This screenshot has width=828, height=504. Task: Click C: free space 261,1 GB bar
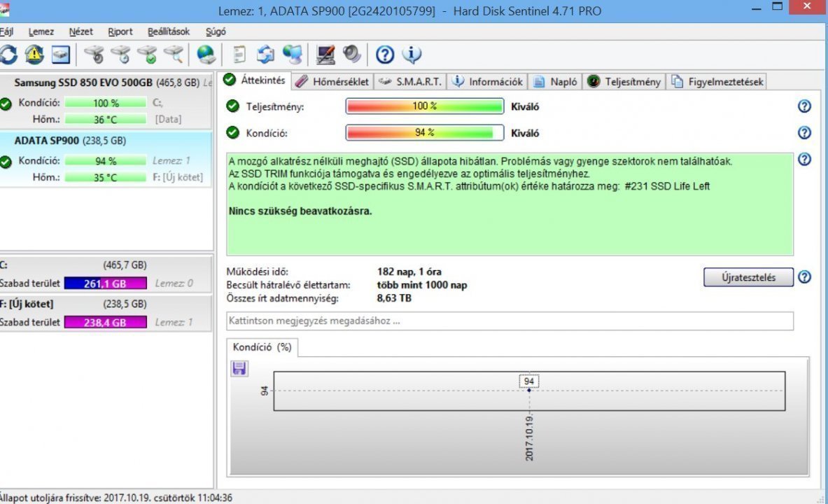106,283
